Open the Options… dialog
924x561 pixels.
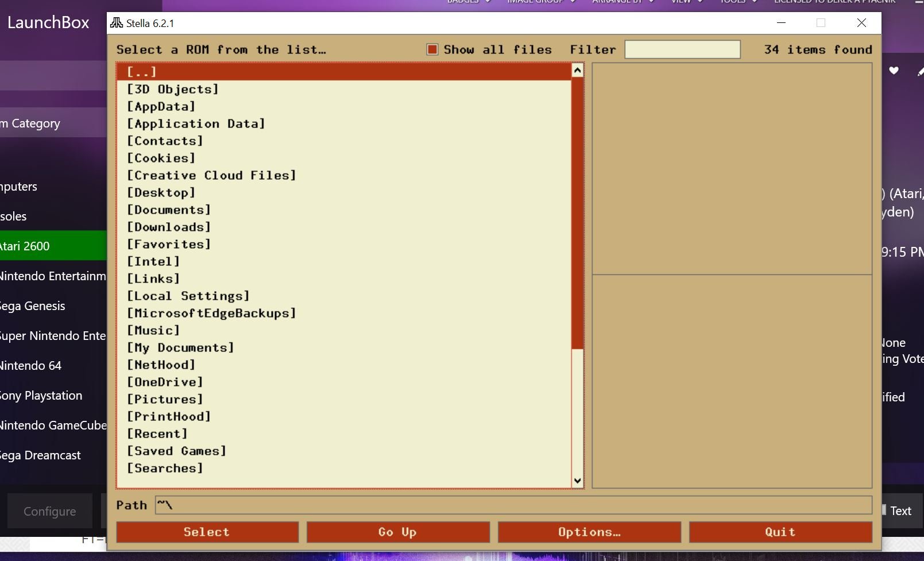coord(589,532)
